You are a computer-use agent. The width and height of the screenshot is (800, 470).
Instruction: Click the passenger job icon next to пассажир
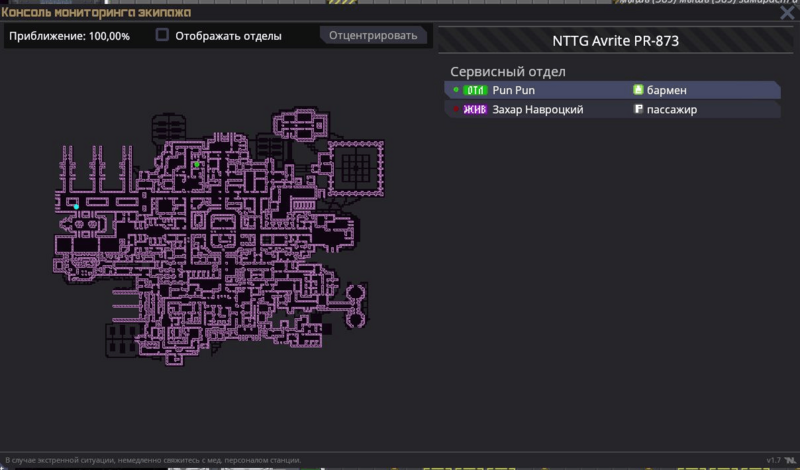click(x=638, y=109)
